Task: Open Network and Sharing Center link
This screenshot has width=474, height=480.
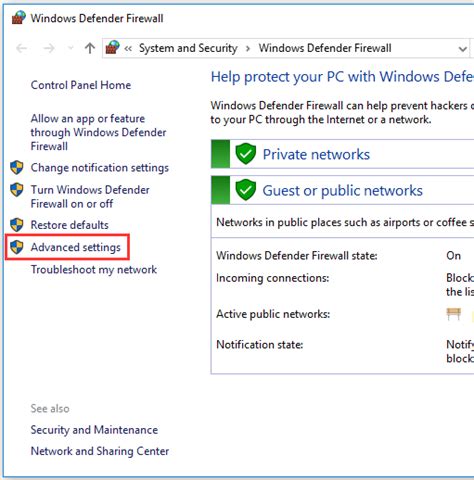Action: [100, 451]
